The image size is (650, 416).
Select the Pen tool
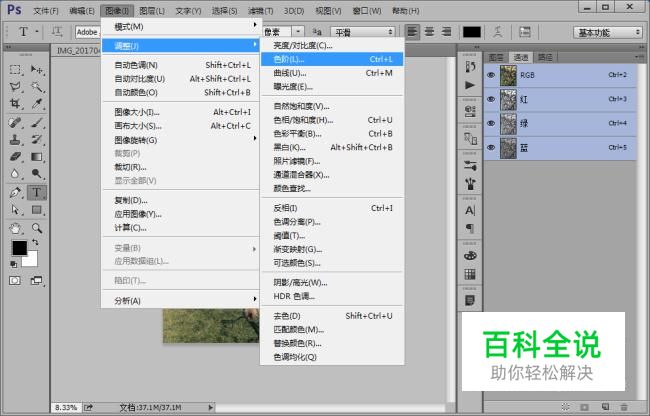(x=15, y=193)
